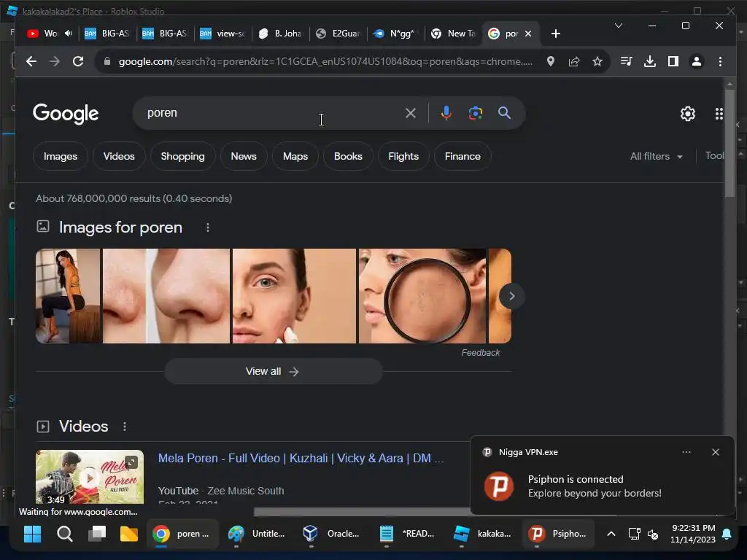This screenshot has width=747, height=560.
Task: Open Chrome downloads icon
Action: [x=650, y=61]
